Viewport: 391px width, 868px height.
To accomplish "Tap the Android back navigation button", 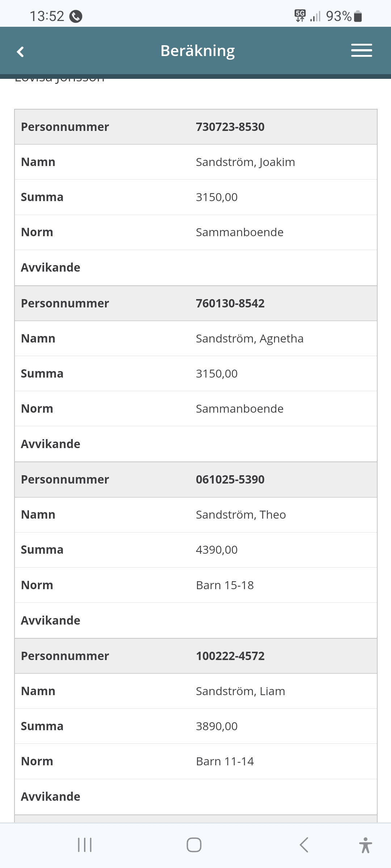I will coord(304,845).
